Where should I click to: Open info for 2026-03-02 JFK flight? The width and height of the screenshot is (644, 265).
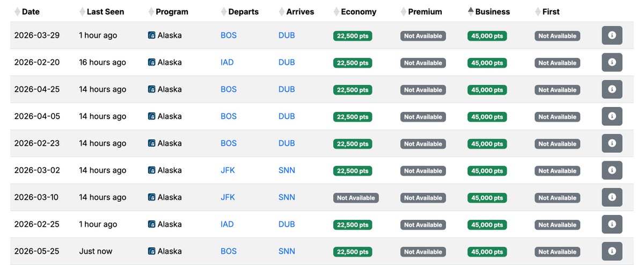click(x=612, y=170)
